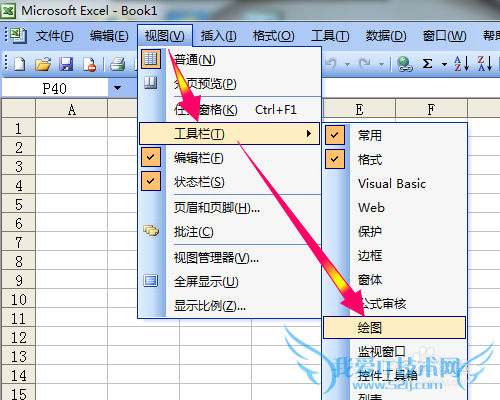Expand the Undo history dropdown arrow
Screen dimensions: 500x400
[347, 64]
